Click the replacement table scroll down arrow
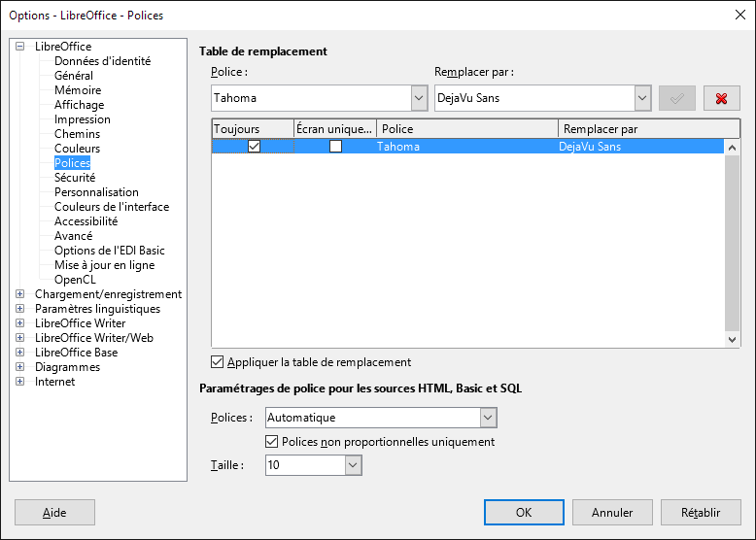This screenshot has width=756, height=540. pyautogui.click(x=732, y=339)
